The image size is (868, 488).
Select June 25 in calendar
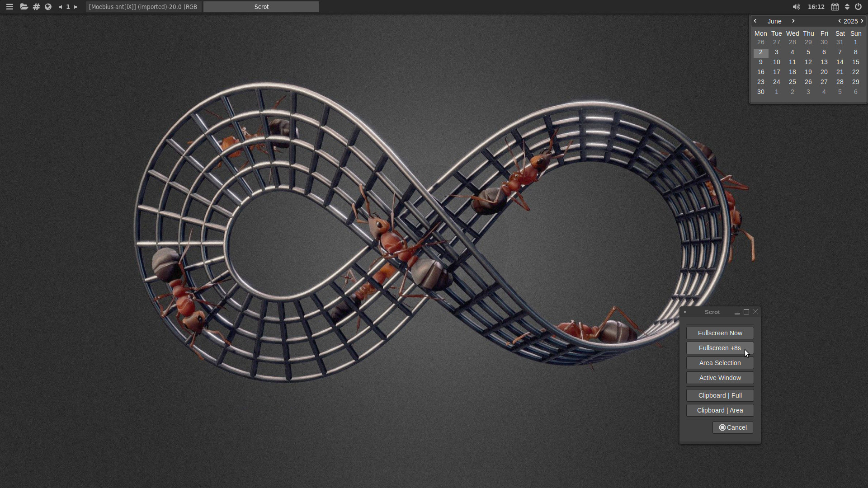pos(793,82)
